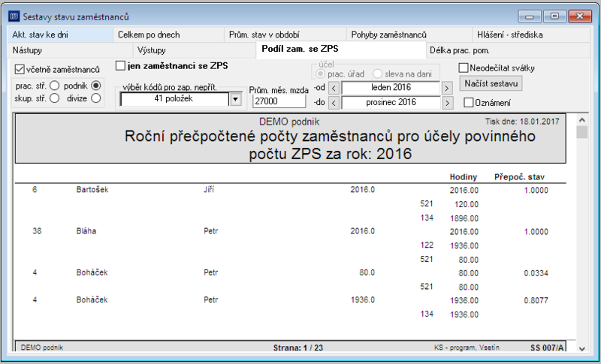Open the 'Délka prac. pom.' tab
This screenshot has width=601, height=364.
click(x=508, y=50)
